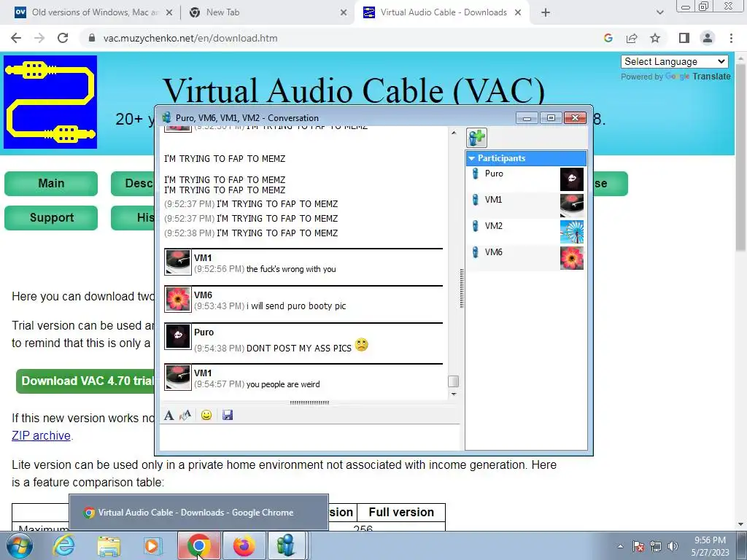Select VM6's flower avatar in Participants list
The width and height of the screenshot is (747, 560).
[x=572, y=257]
